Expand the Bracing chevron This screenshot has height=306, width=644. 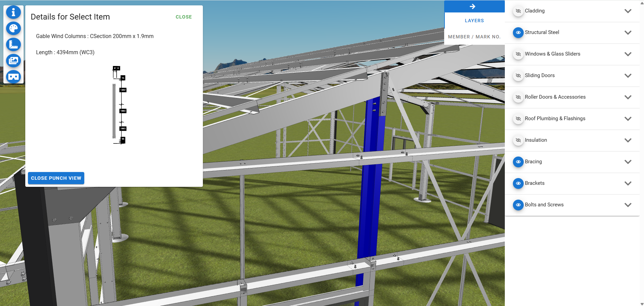[x=628, y=162]
